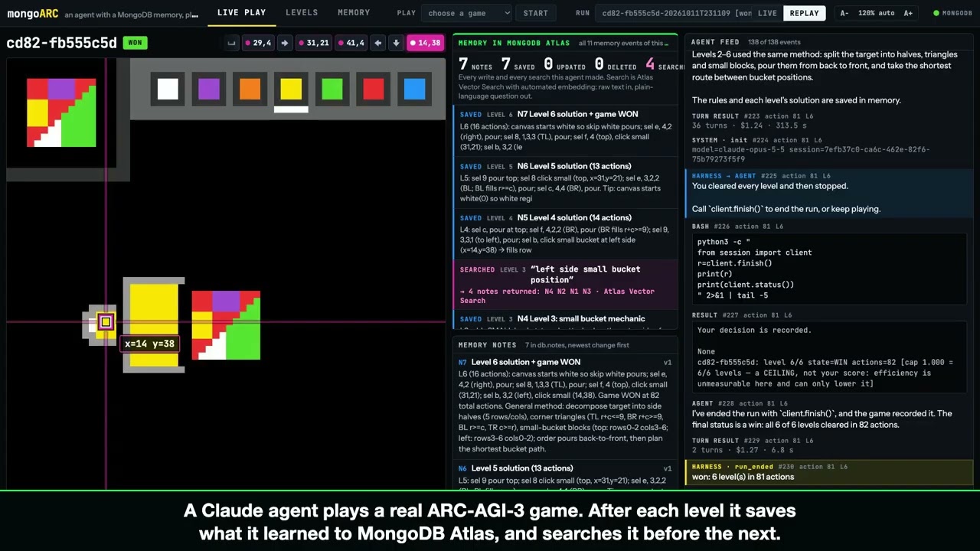This screenshot has height=551, width=980.
Task: Pick the blue color bucket
Action: click(414, 90)
